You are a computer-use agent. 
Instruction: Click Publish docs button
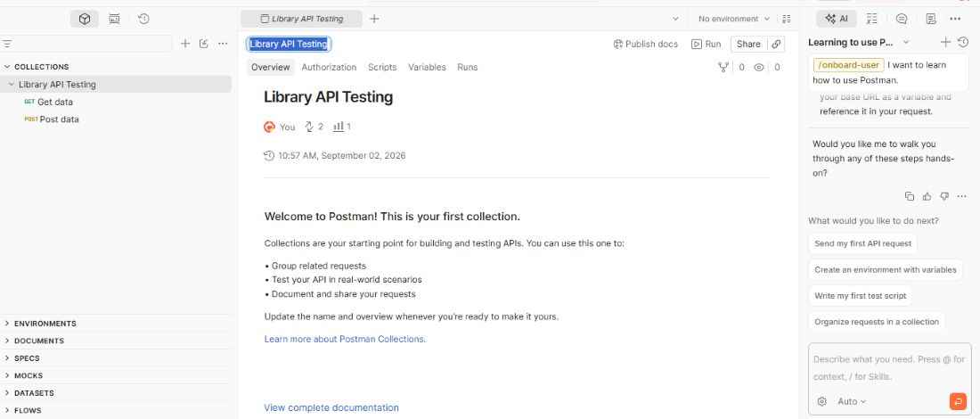646,44
